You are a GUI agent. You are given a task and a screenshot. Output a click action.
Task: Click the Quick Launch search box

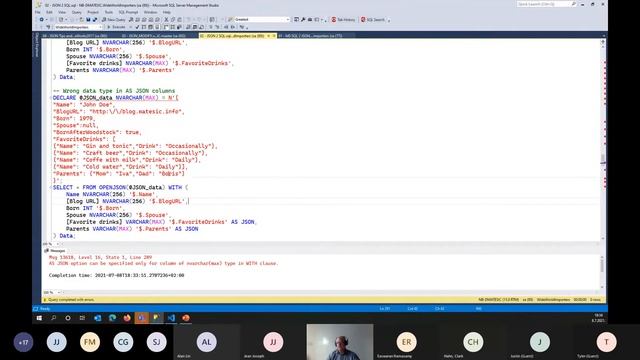pos(547,4)
